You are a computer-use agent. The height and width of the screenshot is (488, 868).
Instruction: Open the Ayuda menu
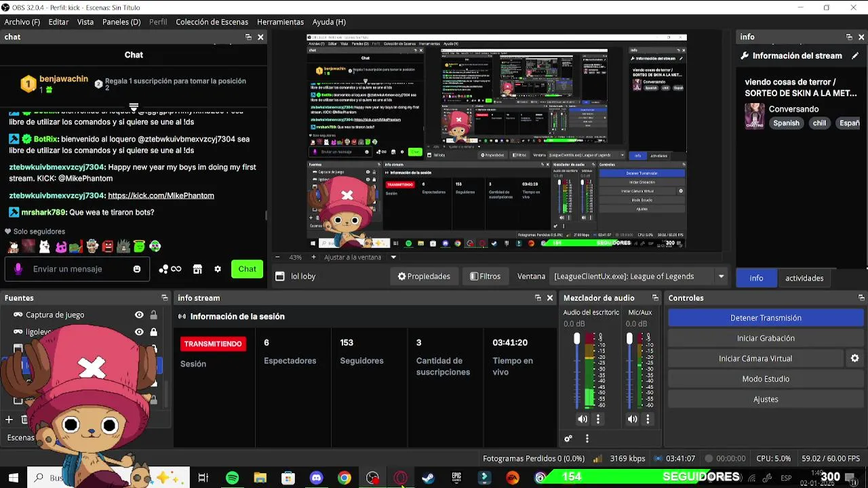329,22
